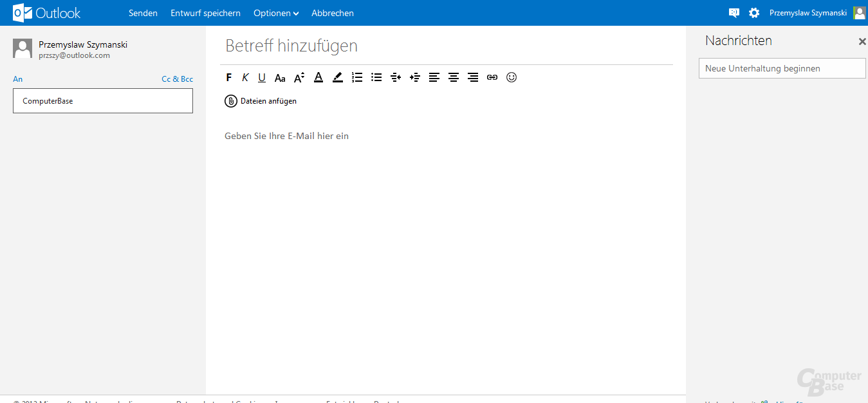Insert a hyperlink

[492, 77]
